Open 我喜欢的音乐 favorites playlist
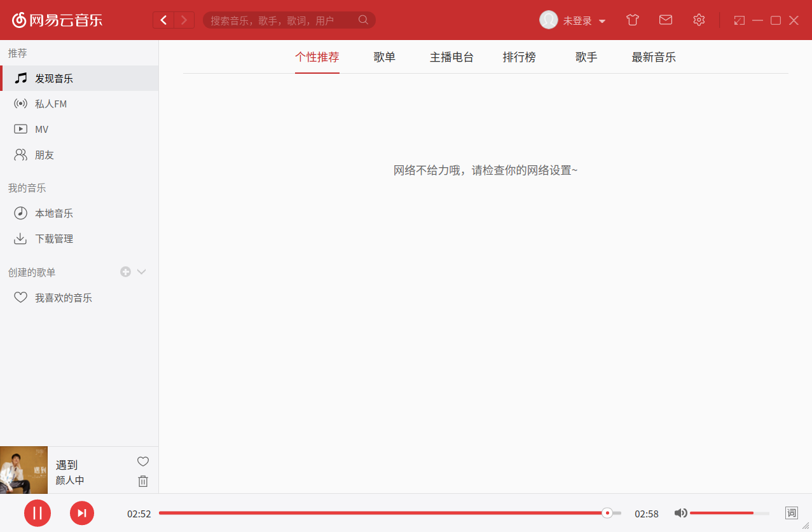 point(64,297)
